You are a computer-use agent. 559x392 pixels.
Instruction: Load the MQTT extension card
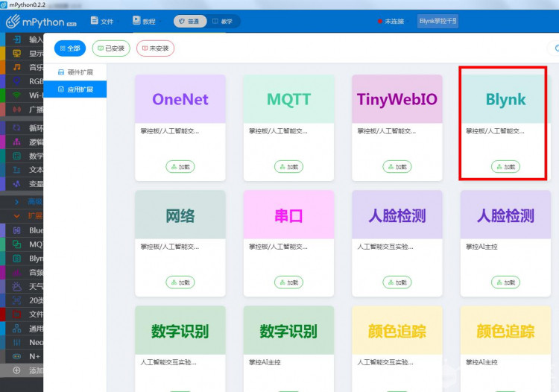[x=288, y=167]
